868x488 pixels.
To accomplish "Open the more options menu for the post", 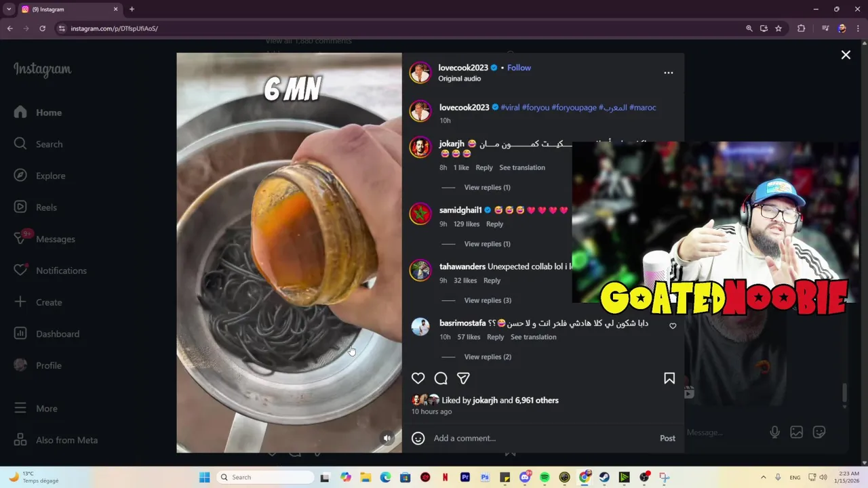I will pyautogui.click(x=669, y=73).
